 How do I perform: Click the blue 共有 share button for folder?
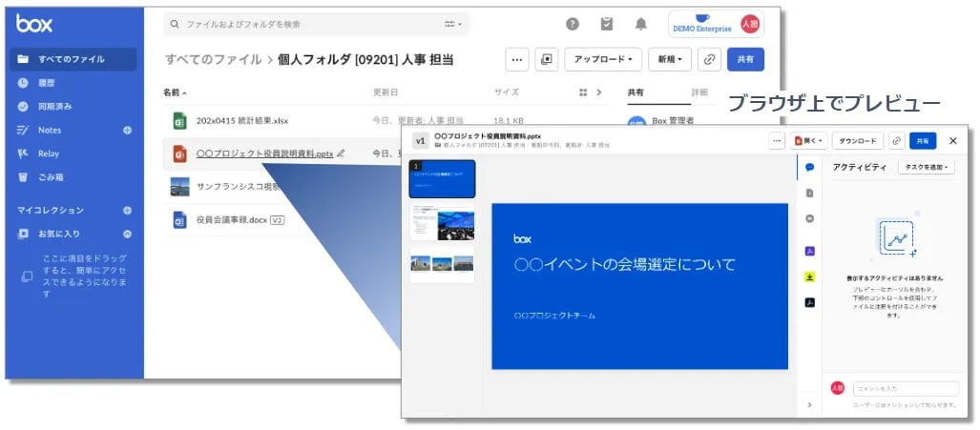(x=745, y=59)
